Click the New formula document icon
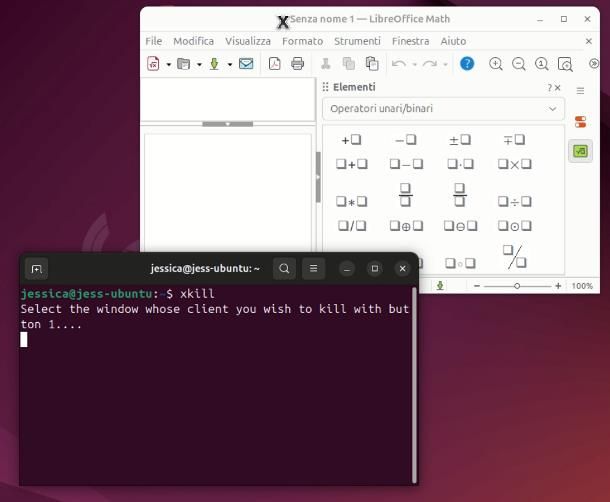 153,63
